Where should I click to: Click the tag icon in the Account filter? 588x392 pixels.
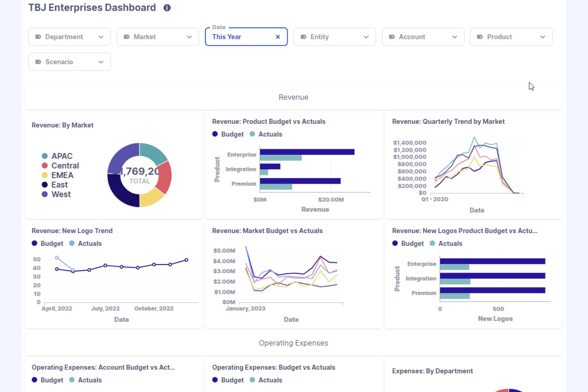392,37
